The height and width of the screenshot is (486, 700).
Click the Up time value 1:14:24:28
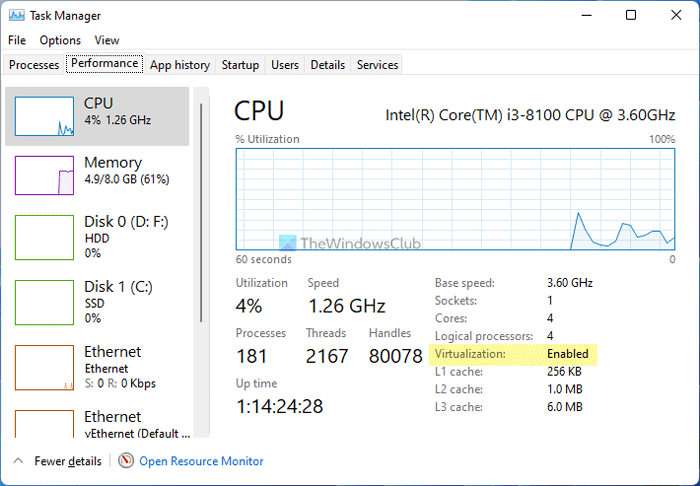click(x=279, y=406)
